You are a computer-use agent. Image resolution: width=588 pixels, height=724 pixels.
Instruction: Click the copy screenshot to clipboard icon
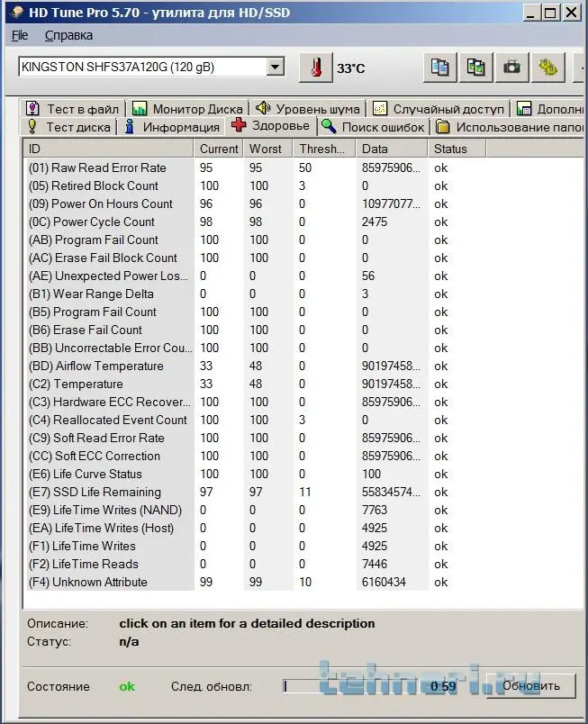[x=475, y=68]
